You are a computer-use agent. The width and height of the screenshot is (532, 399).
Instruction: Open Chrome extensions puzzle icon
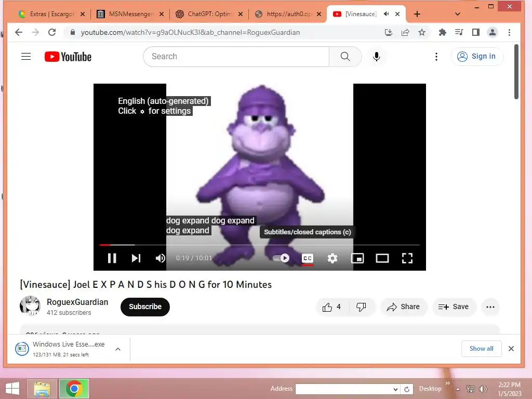[443, 32]
